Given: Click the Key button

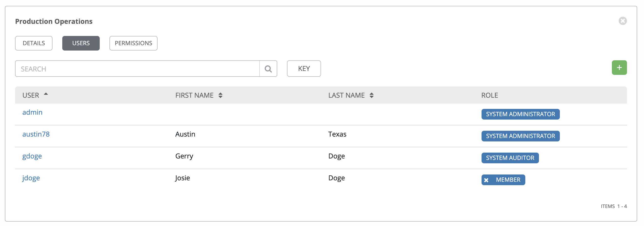Looking at the screenshot, I should pos(304,69).
